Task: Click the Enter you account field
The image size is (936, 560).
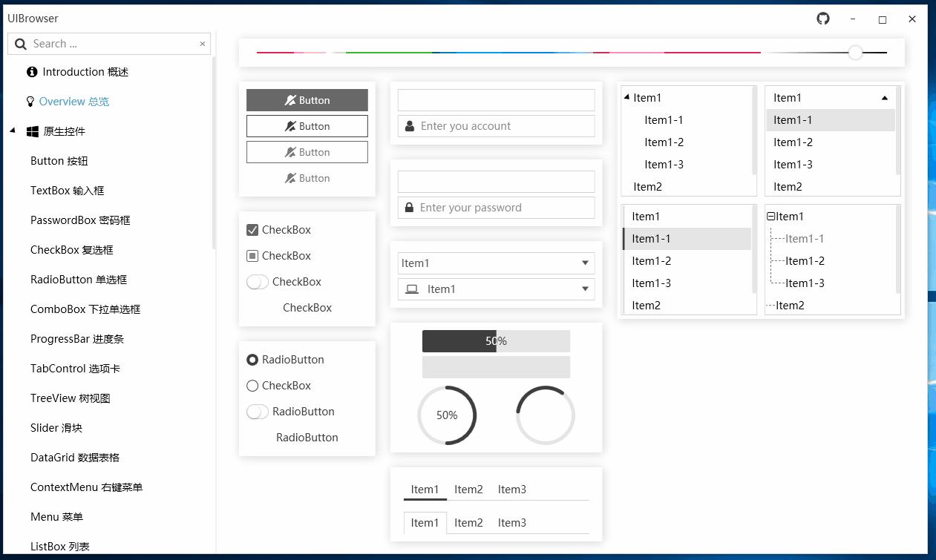Action: (x=497, y=126)
